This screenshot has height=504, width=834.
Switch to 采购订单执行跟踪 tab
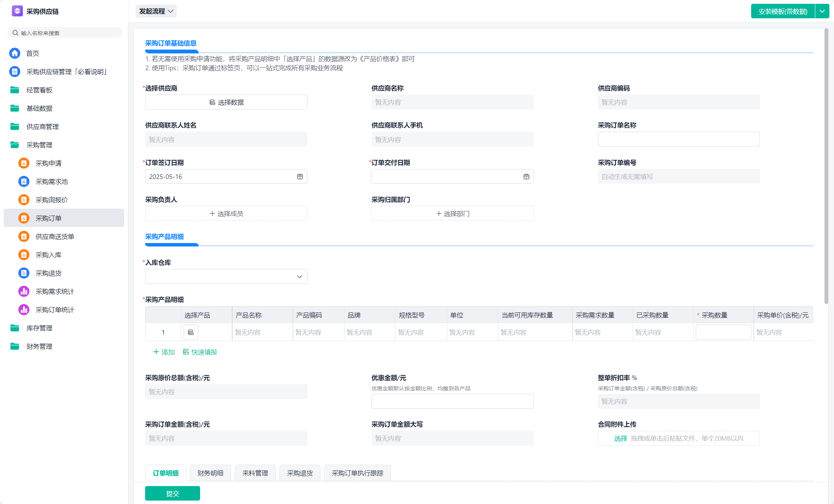(357, 473)
